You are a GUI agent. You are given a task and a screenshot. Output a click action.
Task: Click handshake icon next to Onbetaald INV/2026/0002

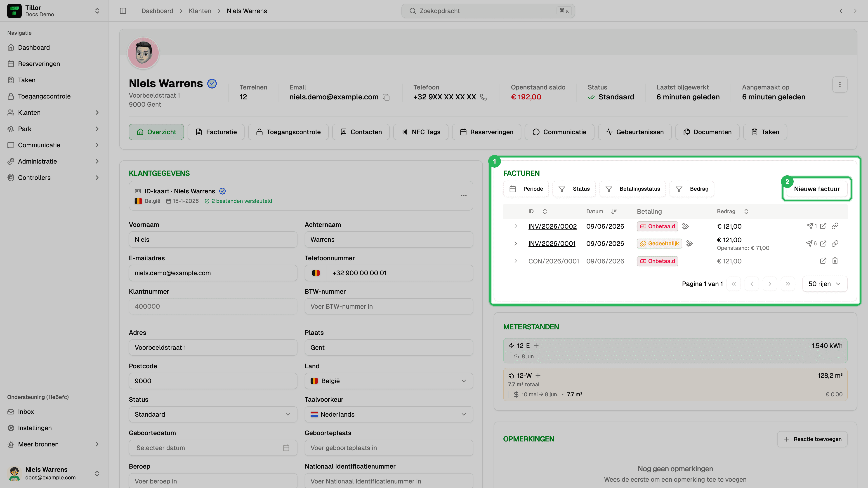[x=685, y=226]
